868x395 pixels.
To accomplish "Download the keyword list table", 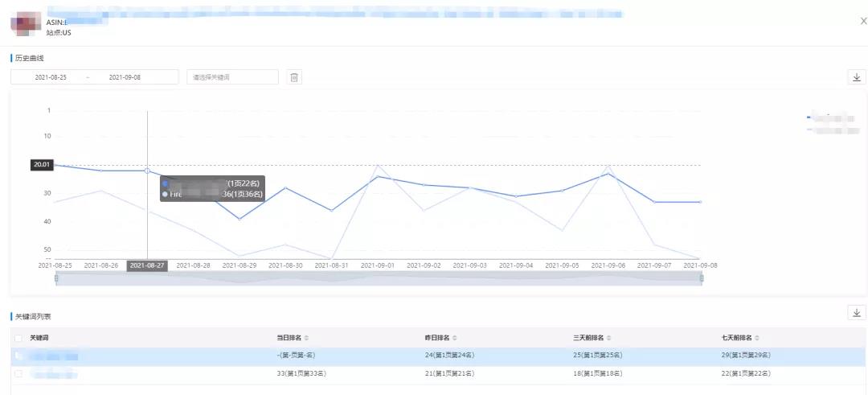I will tap(856, 313).
